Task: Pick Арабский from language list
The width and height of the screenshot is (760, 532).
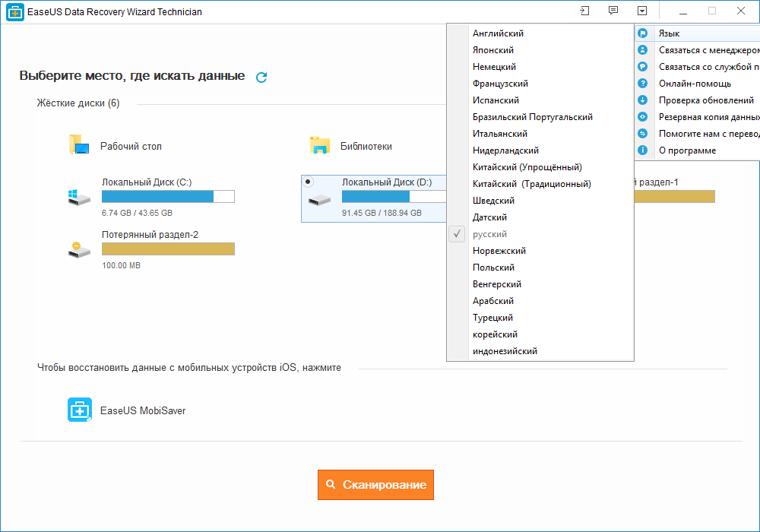Action: point(540,301)
